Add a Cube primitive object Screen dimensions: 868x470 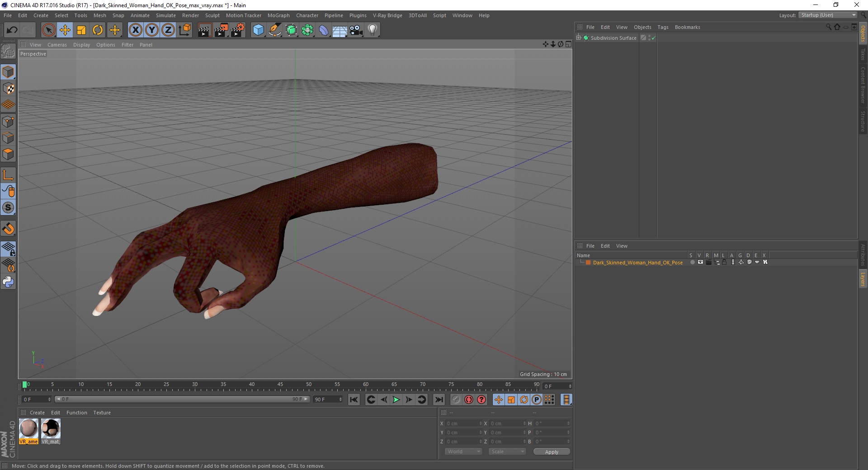coord(258,30)
